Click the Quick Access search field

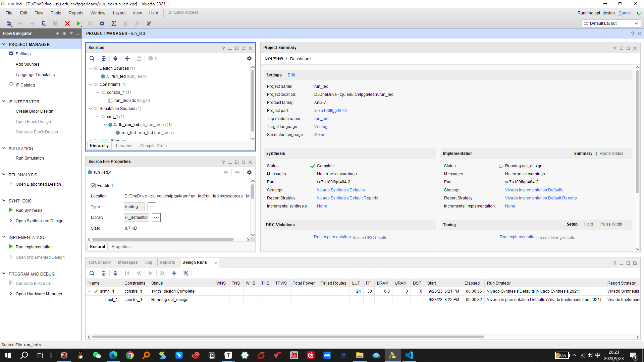(191, 12)
